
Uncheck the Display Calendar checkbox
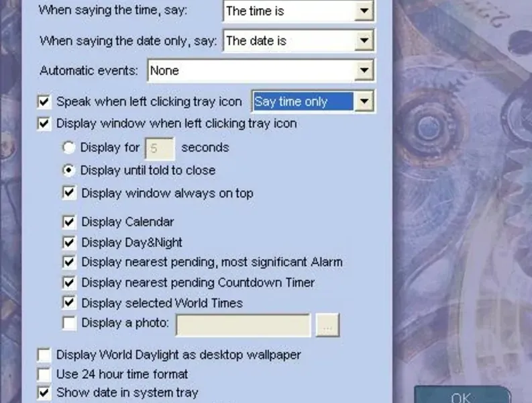69,222
